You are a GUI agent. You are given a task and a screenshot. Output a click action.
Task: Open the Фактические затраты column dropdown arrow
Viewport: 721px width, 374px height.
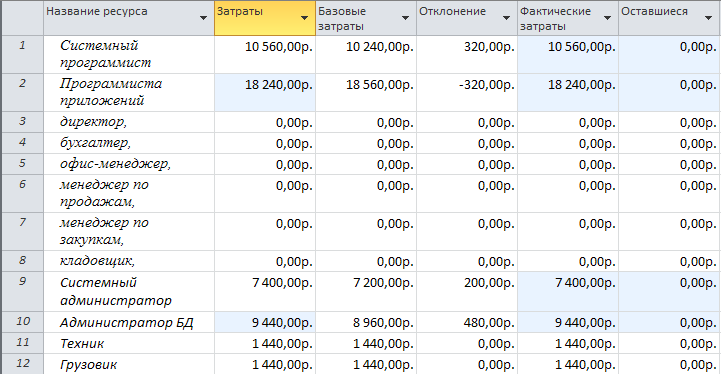(x=607, y=18)
